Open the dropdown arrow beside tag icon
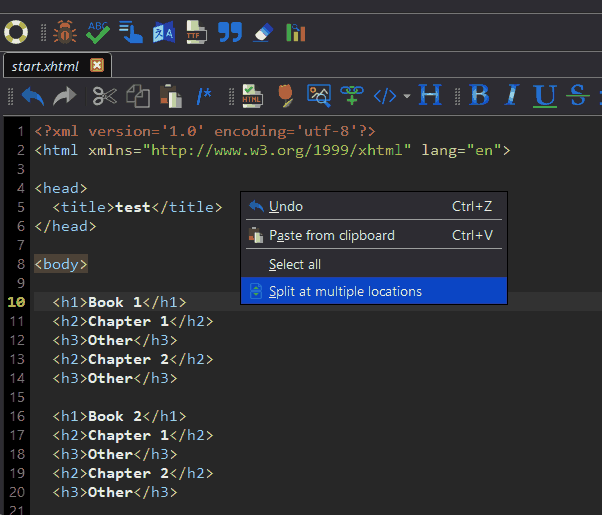 [x=407, y=96]
